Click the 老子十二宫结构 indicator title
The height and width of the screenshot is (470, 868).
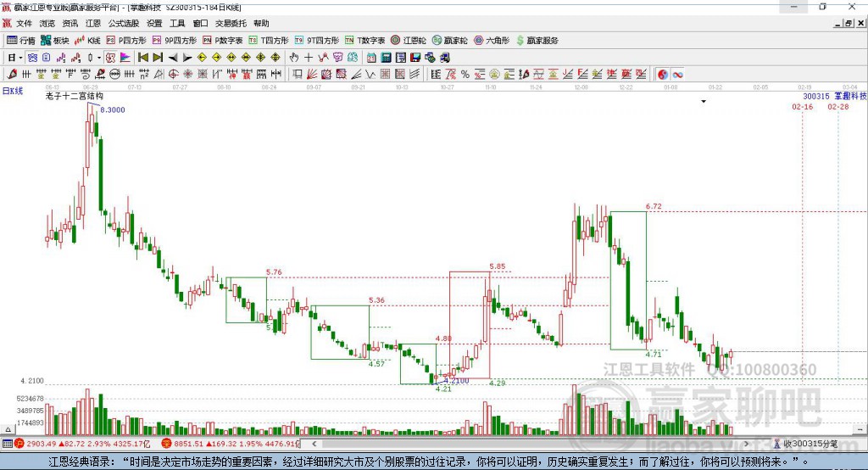click(x=75, y=97)
